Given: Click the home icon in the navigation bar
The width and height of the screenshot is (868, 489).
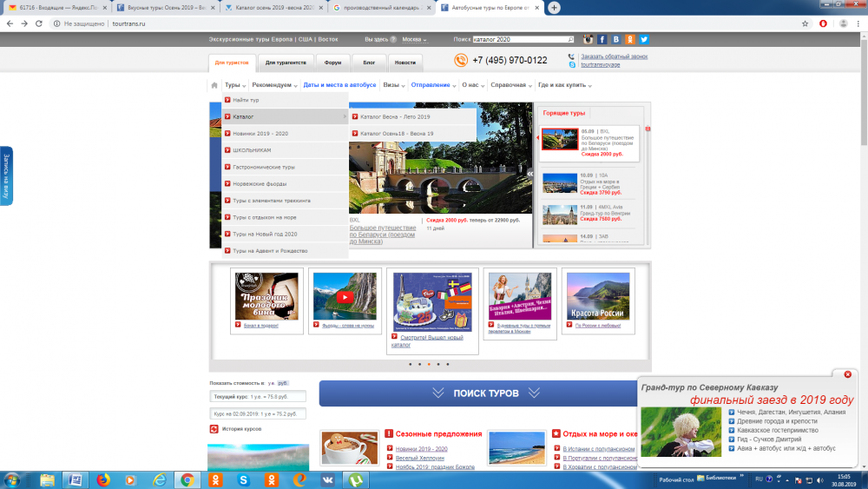Looking at the screenshot, I should pyautogui.click(x=214, y=85).
